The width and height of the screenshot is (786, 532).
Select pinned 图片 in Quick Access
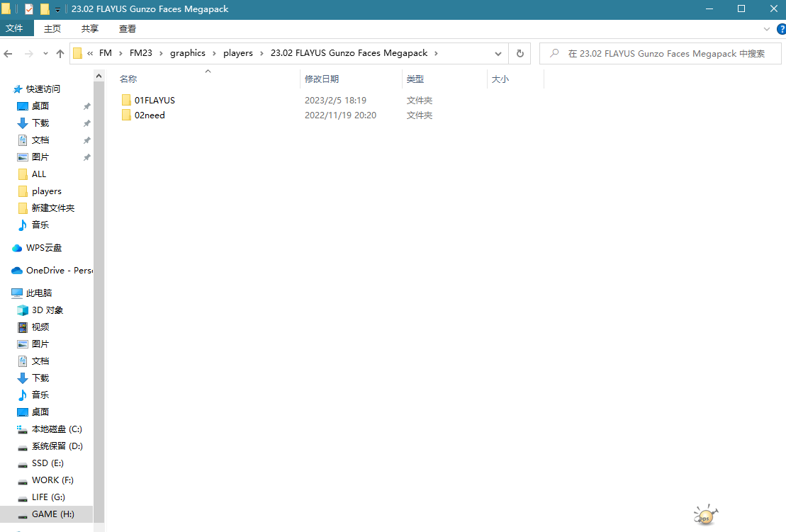40,157
